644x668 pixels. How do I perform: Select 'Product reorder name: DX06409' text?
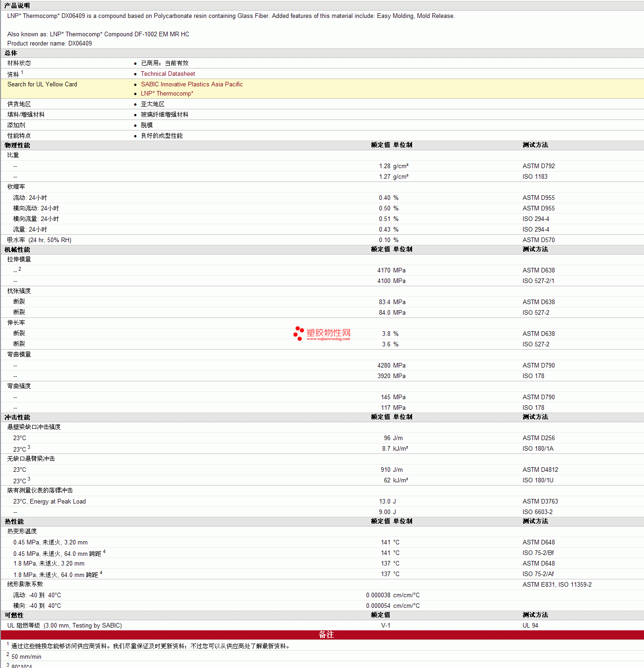click(x=50, y=43)
